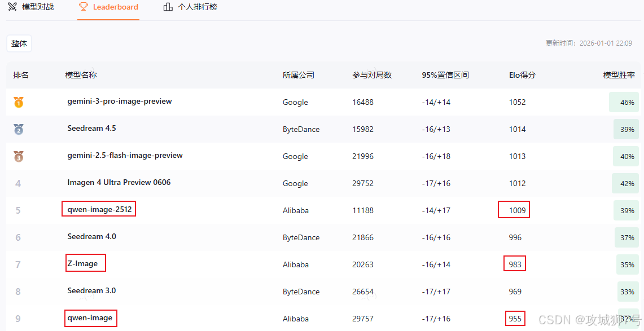
Task: Click the 46% win rate bar
Action: pos(624,102)
